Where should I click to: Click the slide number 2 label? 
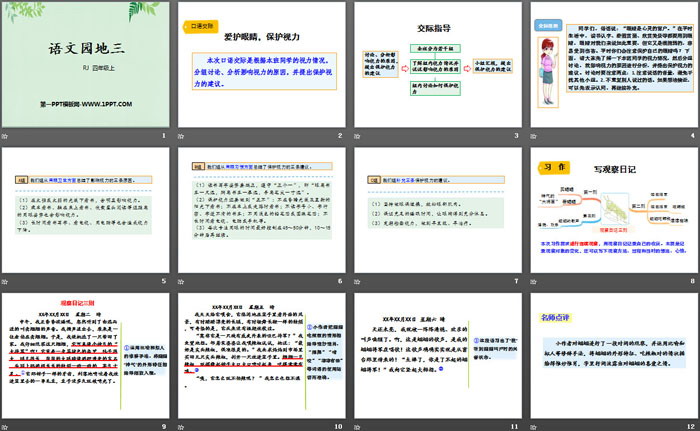(339, 136)
